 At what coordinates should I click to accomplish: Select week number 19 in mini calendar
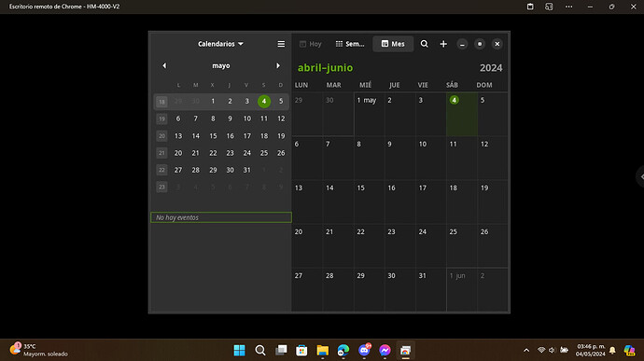[161, 118]
